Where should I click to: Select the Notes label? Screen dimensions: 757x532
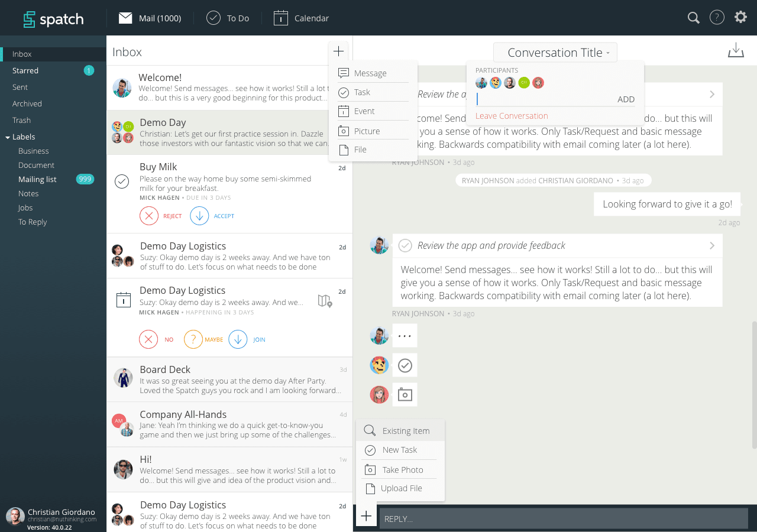click(x=28, y=193)
